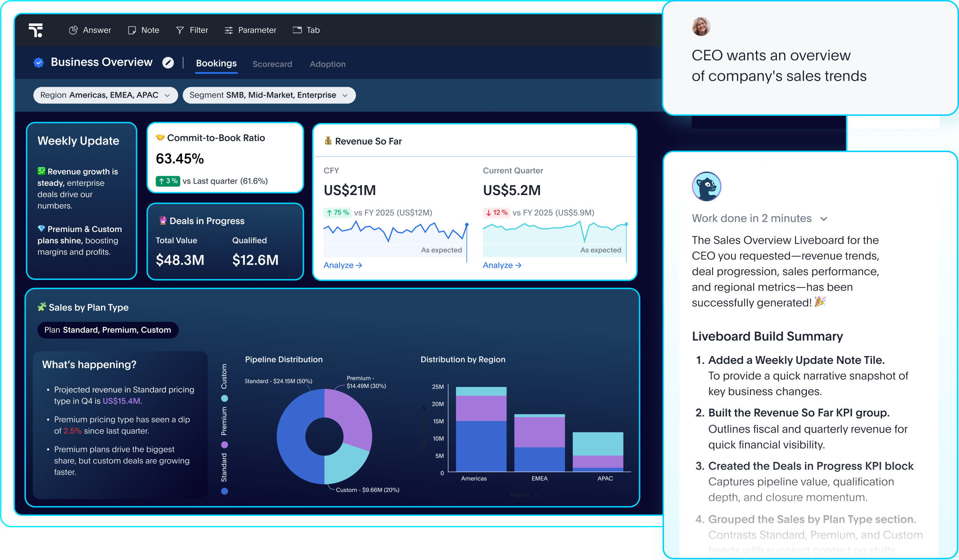
Task: Click the assistant mascot avatar
Action: click(706, 187)
